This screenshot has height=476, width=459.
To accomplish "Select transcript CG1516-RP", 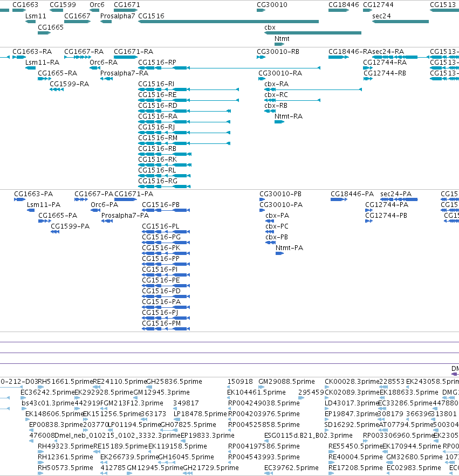I will (x=229, y=68).
